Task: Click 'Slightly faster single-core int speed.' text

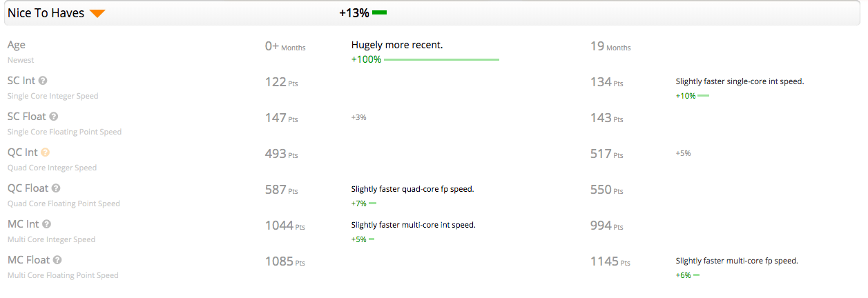Action: pyautogui.click(x=740, y=81)
